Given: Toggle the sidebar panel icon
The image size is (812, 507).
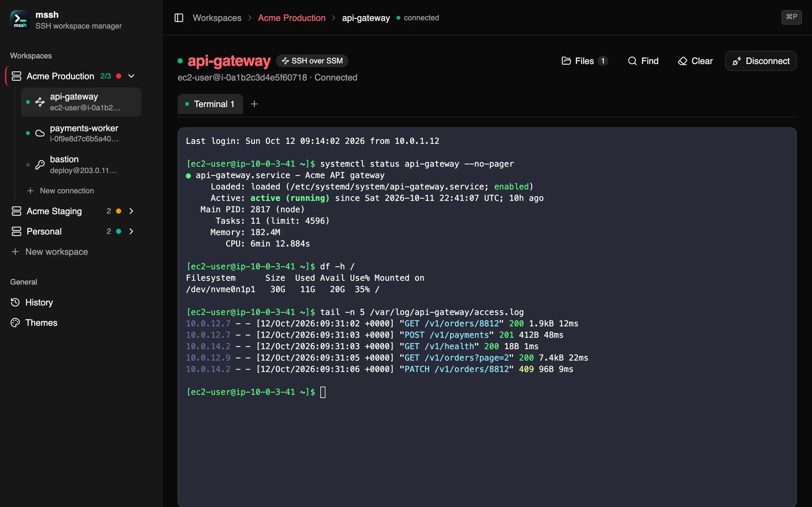Looking at the screenshot, I should (x=179, y=18).
